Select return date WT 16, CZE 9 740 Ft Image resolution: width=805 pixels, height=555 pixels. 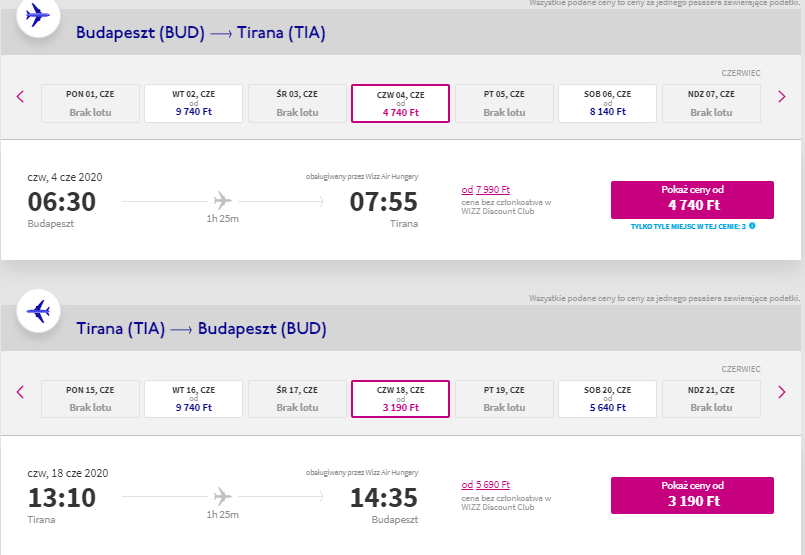194,399
